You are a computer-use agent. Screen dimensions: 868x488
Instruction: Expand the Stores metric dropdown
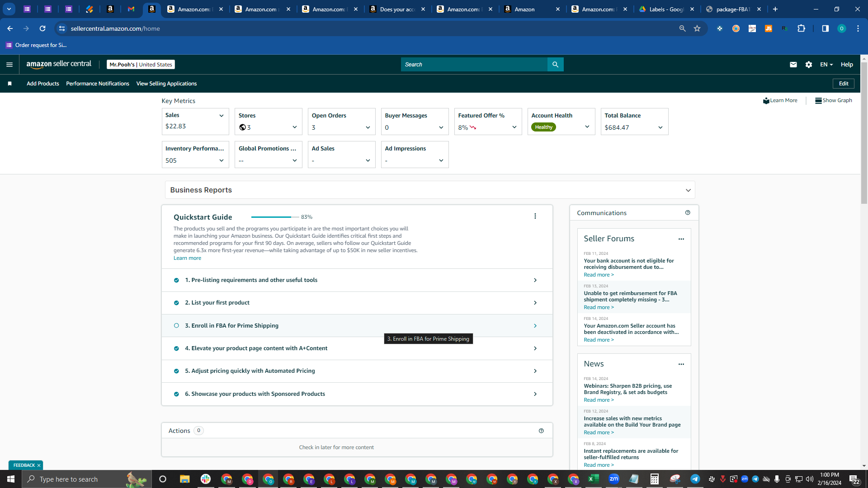[295, 127]
